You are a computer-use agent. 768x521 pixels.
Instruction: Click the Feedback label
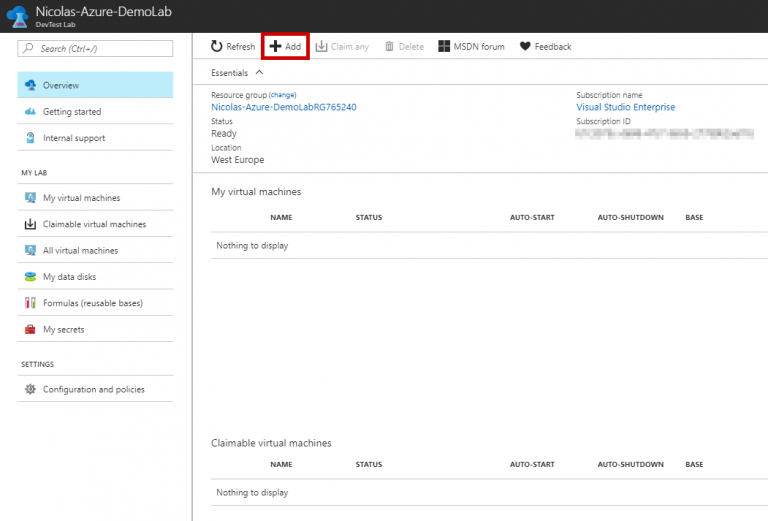click(553, 47)
